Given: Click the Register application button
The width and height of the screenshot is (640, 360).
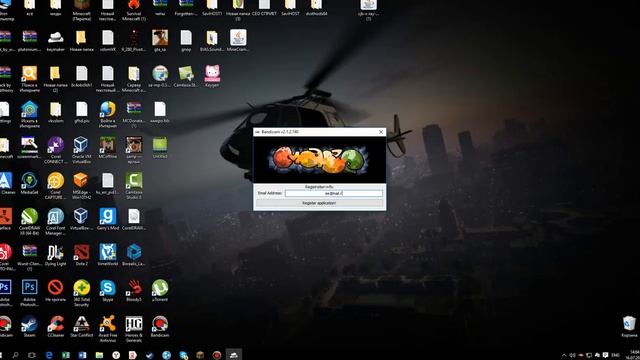Looking at the screenshot, I should pos(319,203).
